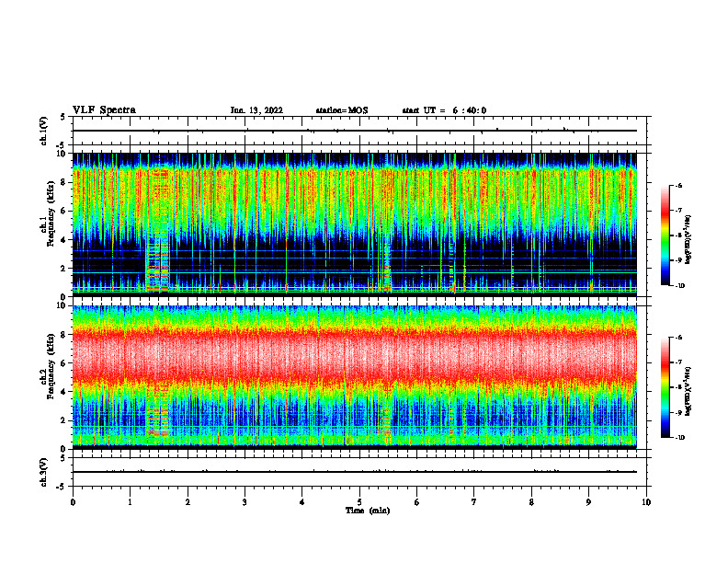The width and height of the screenshot is (728, 563).
Task: Click time axis tick label "7"
Action: 474,502
